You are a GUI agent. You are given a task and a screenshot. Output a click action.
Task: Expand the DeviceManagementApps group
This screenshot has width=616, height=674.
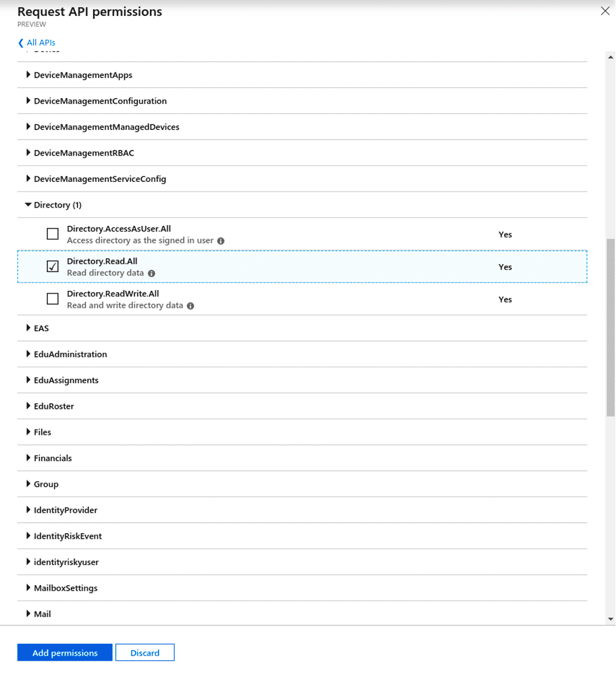28,75
